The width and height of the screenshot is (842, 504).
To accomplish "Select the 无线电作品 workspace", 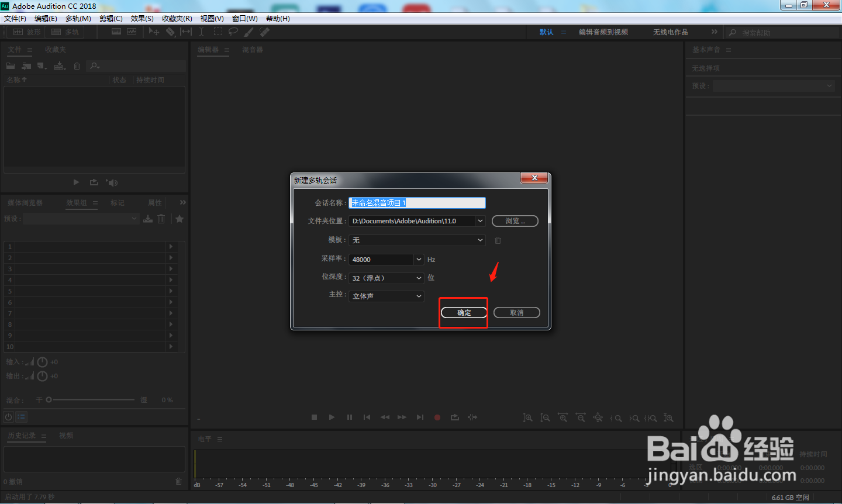I will pos(671,32).
